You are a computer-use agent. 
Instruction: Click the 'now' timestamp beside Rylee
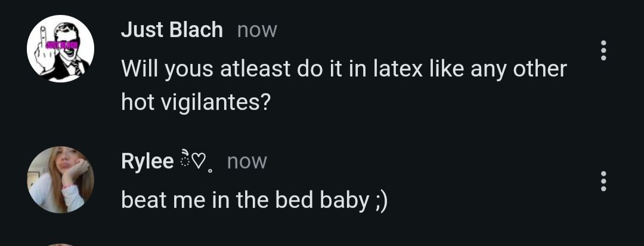point(247,161)
